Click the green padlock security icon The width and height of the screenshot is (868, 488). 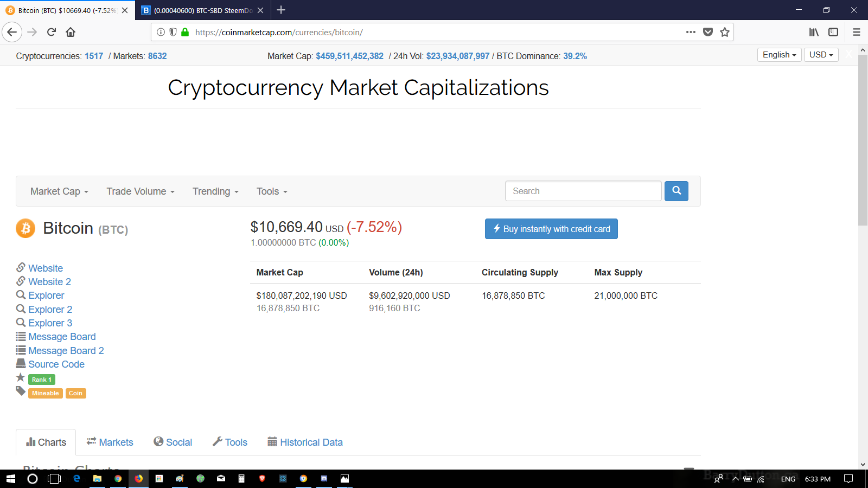pyautogui.click(x=185, y=32)
